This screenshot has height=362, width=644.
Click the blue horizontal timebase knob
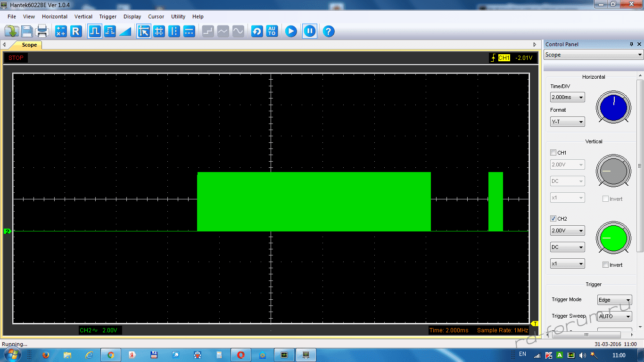tap(613, 108)
